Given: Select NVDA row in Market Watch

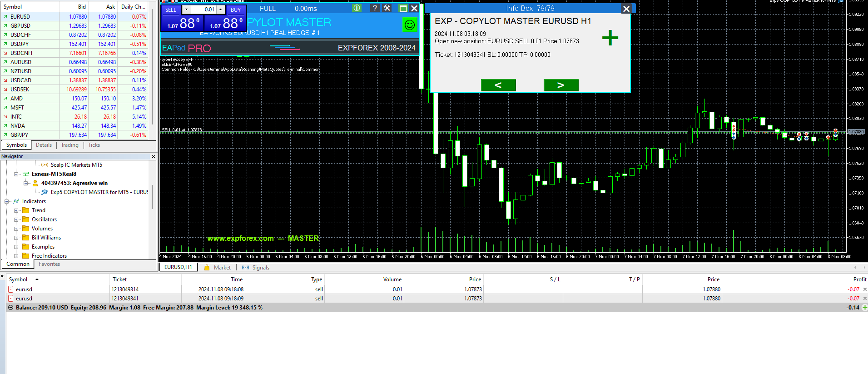Looking at the screenshot, I should (x=75, y=126).
